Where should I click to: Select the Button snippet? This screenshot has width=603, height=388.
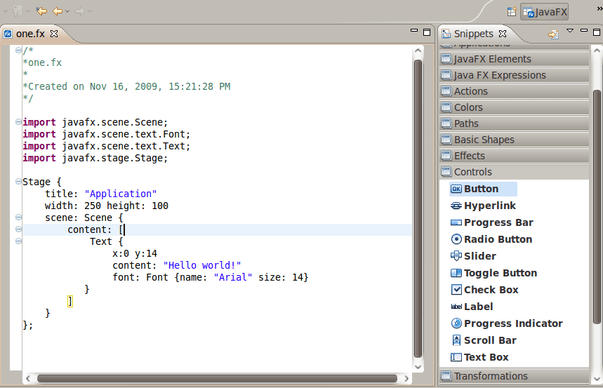click(483, 189)
